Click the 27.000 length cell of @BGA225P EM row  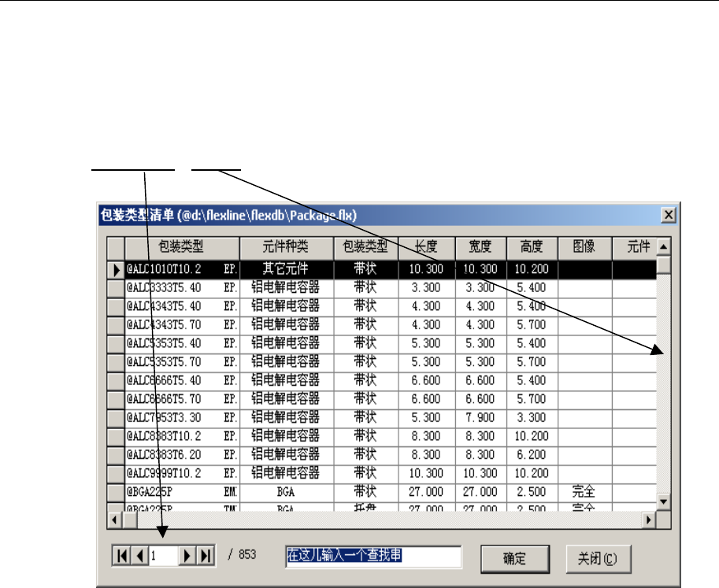pyautogui.click(x=427, y=492)
